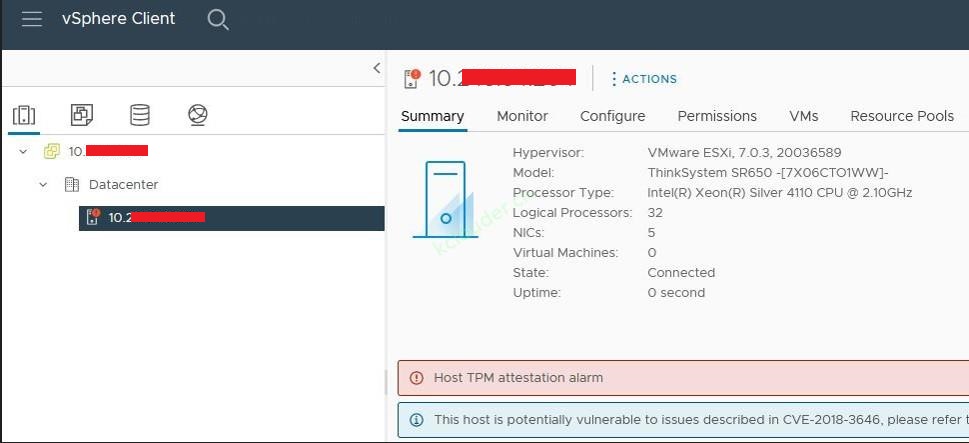The width and height of the screenshot is (969, 443).
Task: Click the host alert icon in tree
Action: 93,217
